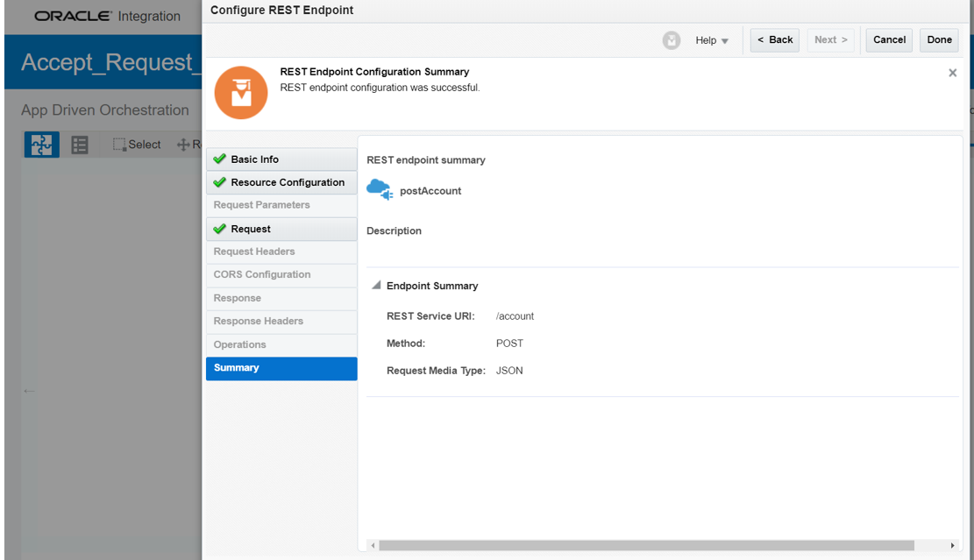This screenshot has width=974, height=560.
Task: Click the orange REST endpoint wizard icon
Action: tap(241, 93)
